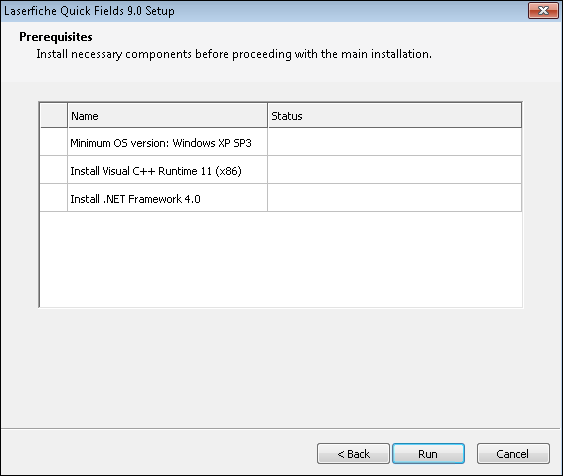This screenshot has width=563, height=476.
Task: Click the empty area of the prerequisites list
Action: tap(280, 259)
